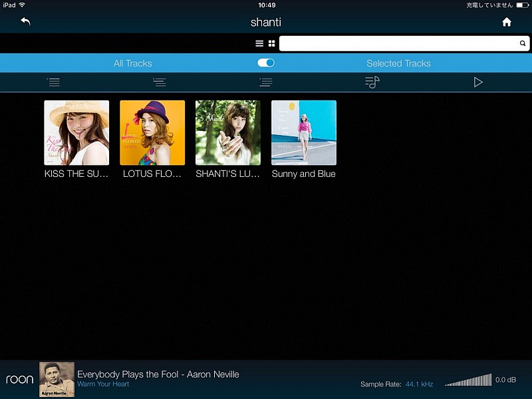Open the playlist music-note icon
The height and width of the screenshot is (399, 532).
372,82
